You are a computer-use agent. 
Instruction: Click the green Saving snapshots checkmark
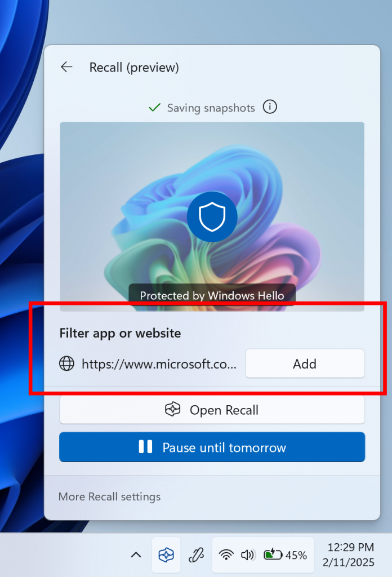coord(154,107)
